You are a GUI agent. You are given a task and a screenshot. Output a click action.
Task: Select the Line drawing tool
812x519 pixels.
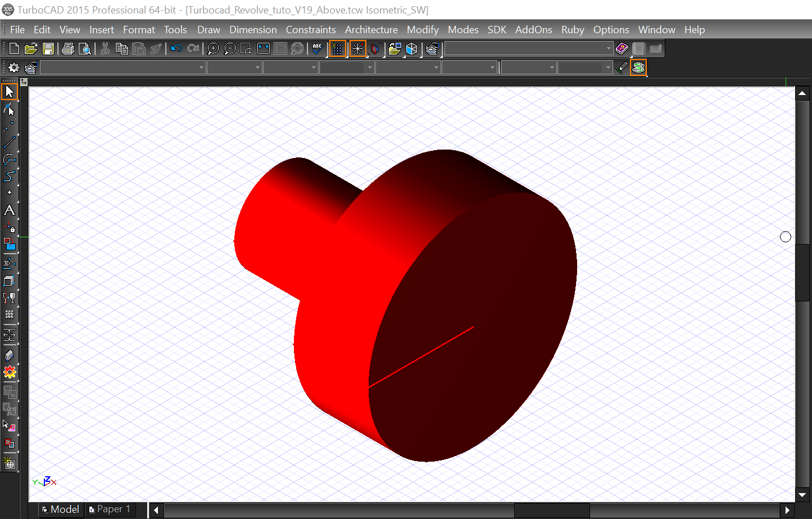coord(10,143)
